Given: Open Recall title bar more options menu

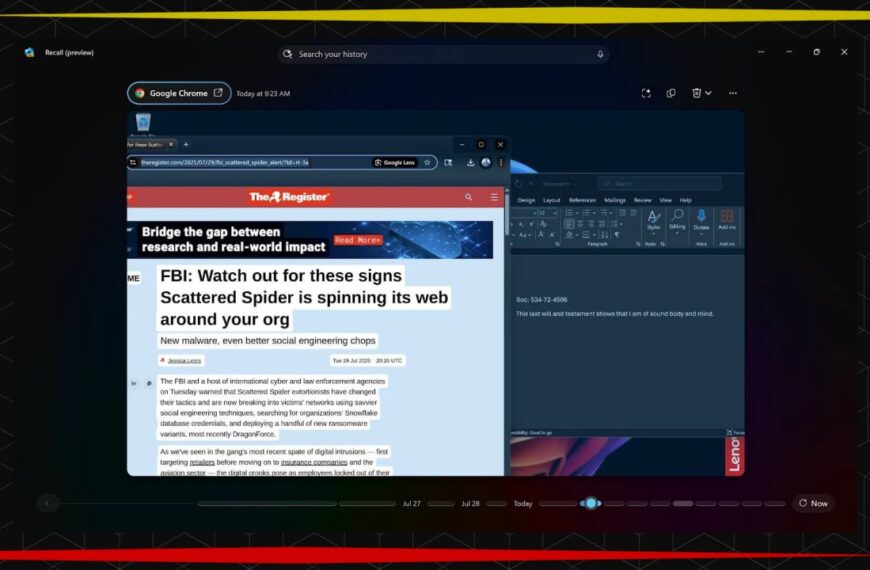Looking at the screenshot, I should pos(761,52).
